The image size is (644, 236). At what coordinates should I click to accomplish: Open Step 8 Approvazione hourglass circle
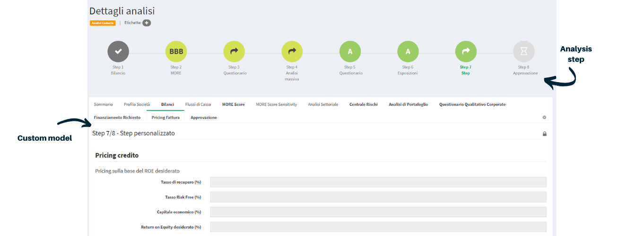(x=524, y=51)
